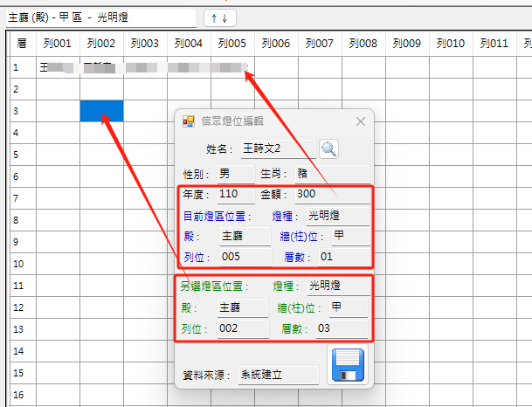
Task: Select the 列001 column header
Action: [58, 43]
